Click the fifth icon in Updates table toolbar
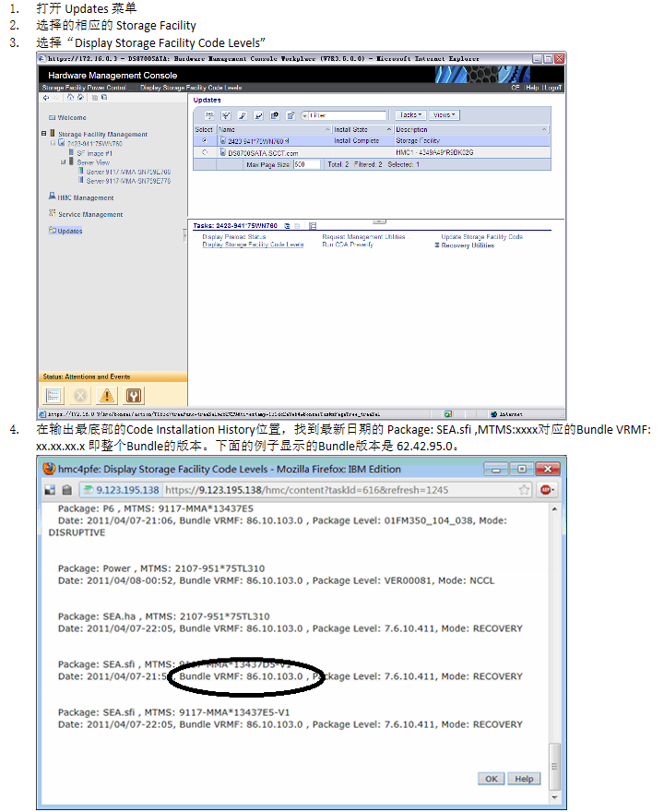The width and height of the screenshot is (664, 812). coord(275,115)
